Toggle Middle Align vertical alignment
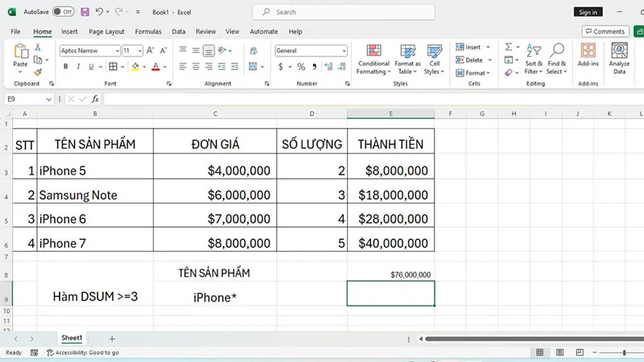 (x=196, y=51)
